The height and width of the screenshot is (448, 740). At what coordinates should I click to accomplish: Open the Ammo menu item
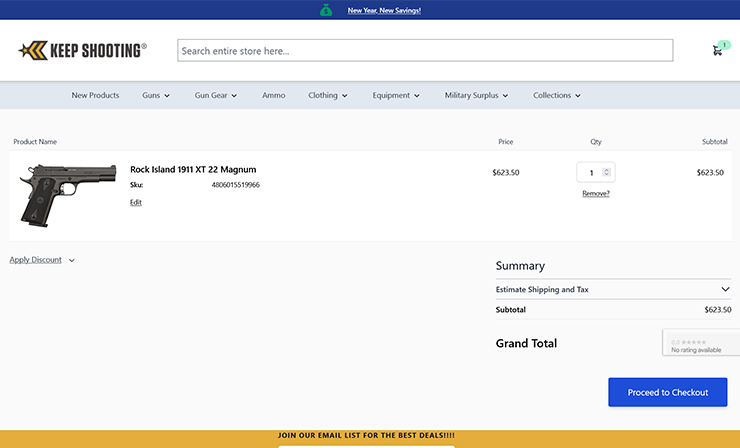tap(273, 96)
